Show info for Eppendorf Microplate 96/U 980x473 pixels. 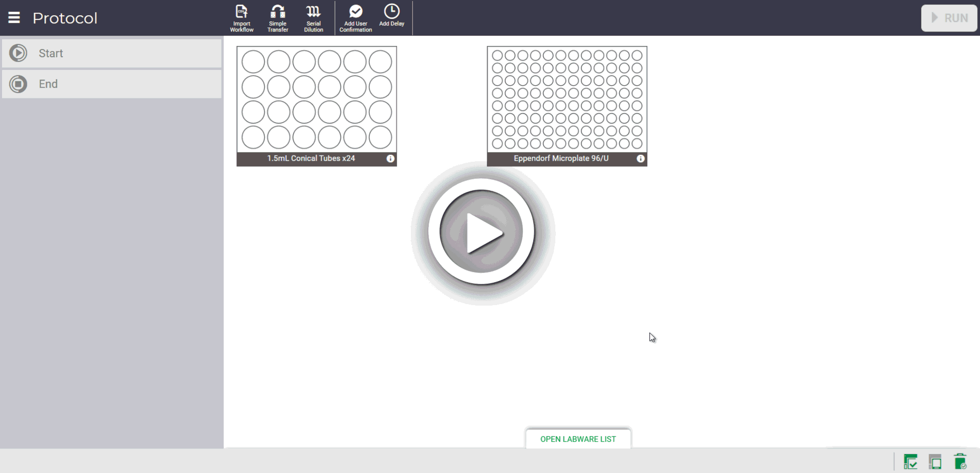641,159
